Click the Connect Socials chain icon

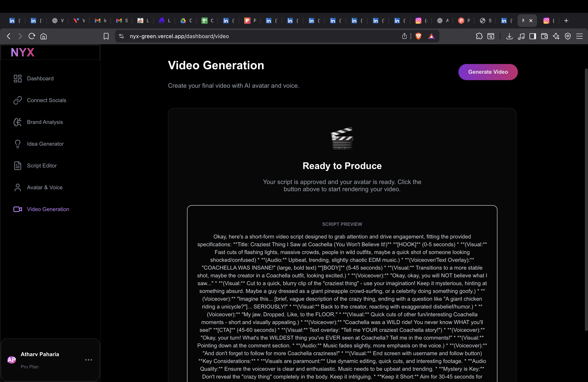tap(17, 100)
